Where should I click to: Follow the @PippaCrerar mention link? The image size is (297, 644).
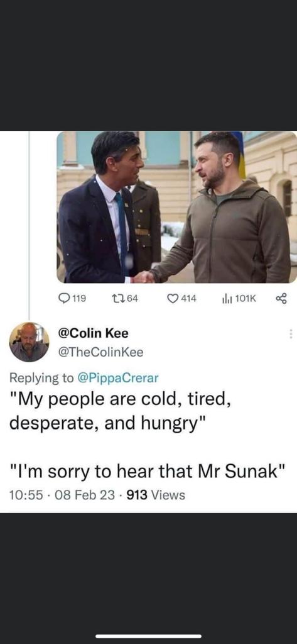click(118, 378)
